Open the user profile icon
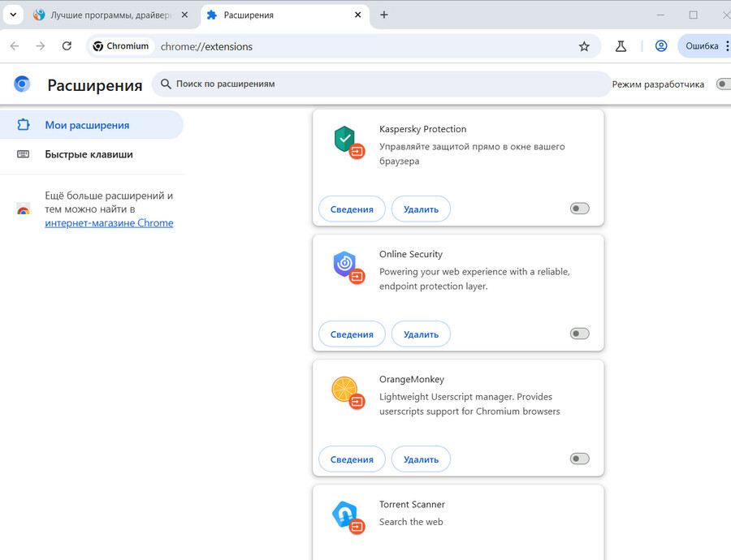Screen dimensions: 731x560 pos(660,45)
